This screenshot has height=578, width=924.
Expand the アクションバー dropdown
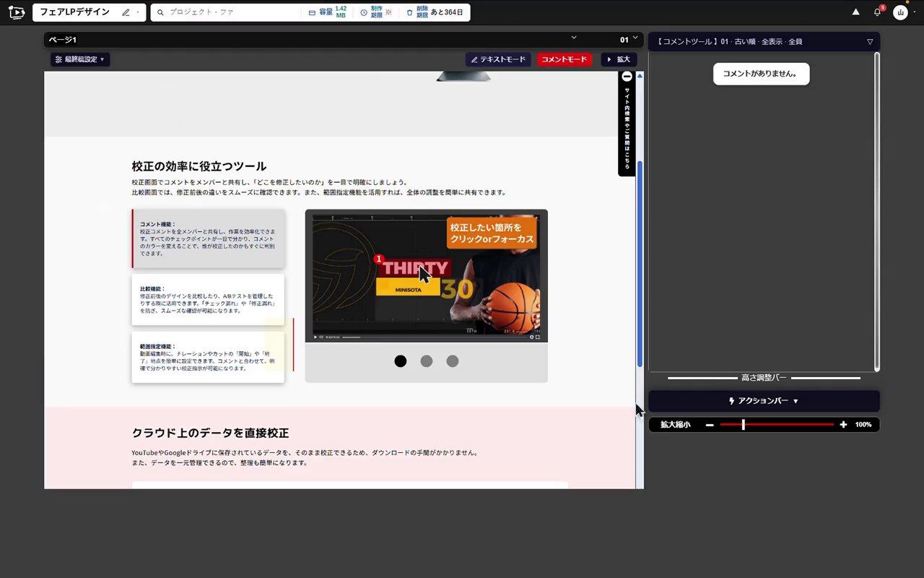(764, 401)
